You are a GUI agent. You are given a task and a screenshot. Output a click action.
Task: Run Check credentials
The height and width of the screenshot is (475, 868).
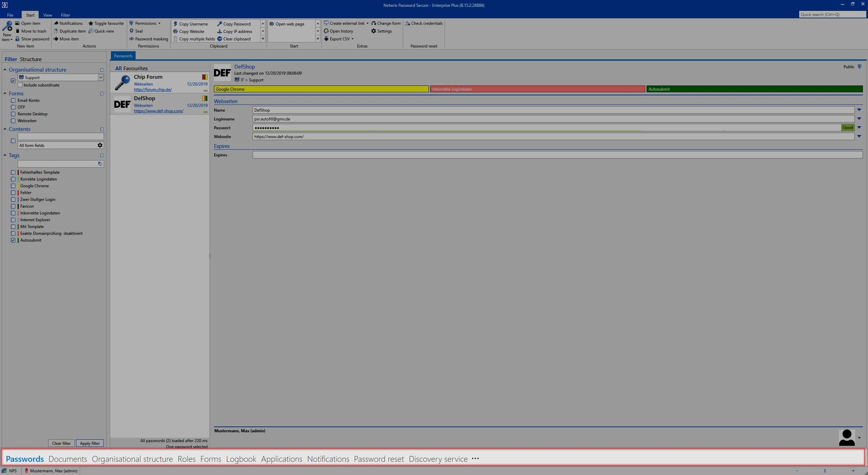(x=424, y=23)
